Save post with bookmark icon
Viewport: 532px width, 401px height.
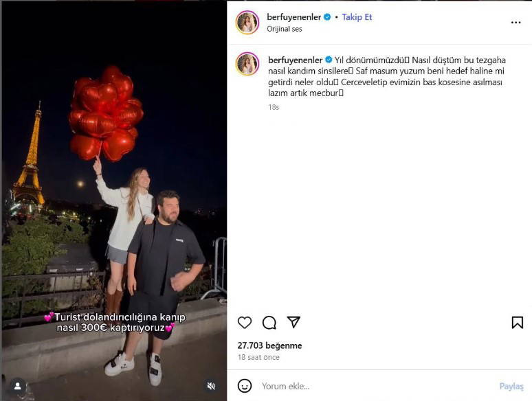point(517,322)
